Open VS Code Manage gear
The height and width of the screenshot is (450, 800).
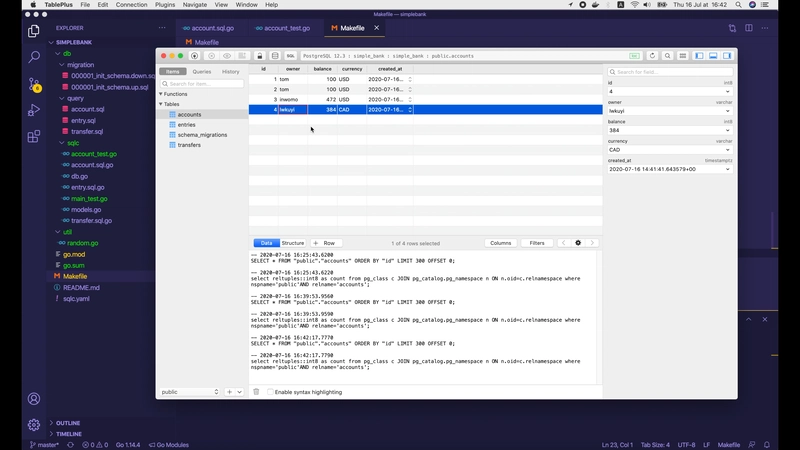tap(34, 424)
